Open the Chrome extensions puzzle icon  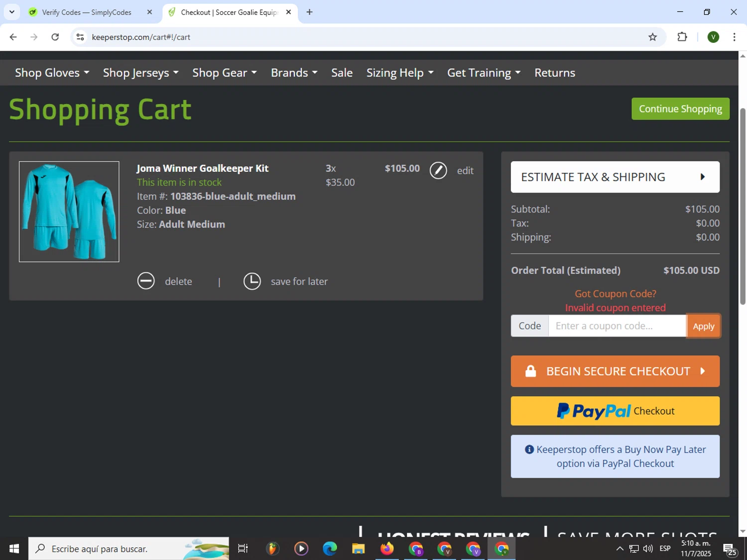[682, 37]
